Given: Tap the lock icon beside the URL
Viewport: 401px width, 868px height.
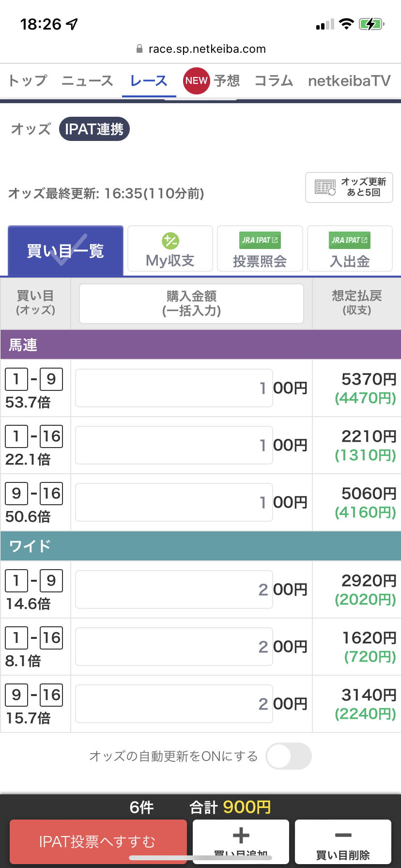Looking at the screenshot, I should coord(139,49).
